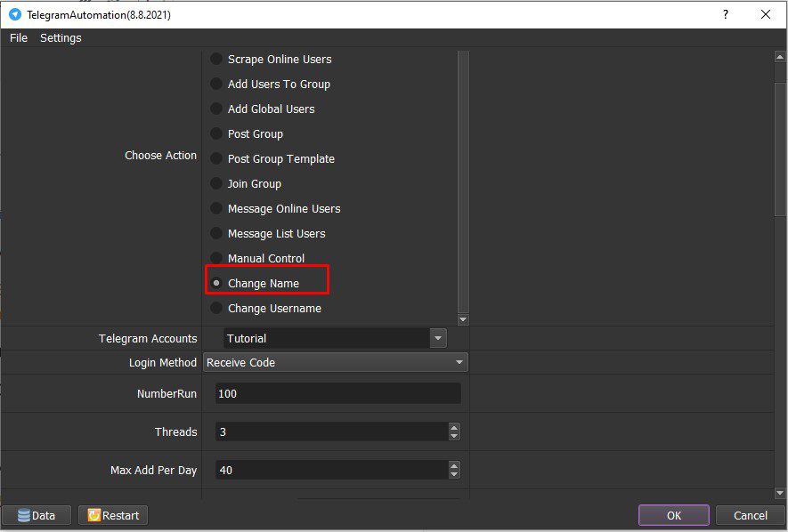Click the Threads label
The width and height of the screenshot is (788, 532).
pos(176,431)
